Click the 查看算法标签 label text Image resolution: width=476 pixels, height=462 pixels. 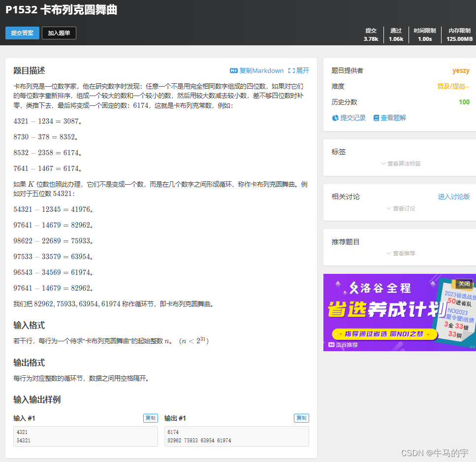click(x=404, y=164)
